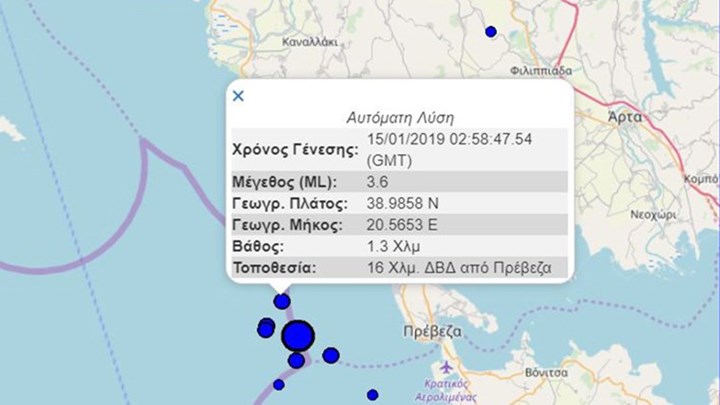Click the Γεωγρ. Μήκος label
The height and width of the screenshot is (405, 720).
[x=287, y=225]
